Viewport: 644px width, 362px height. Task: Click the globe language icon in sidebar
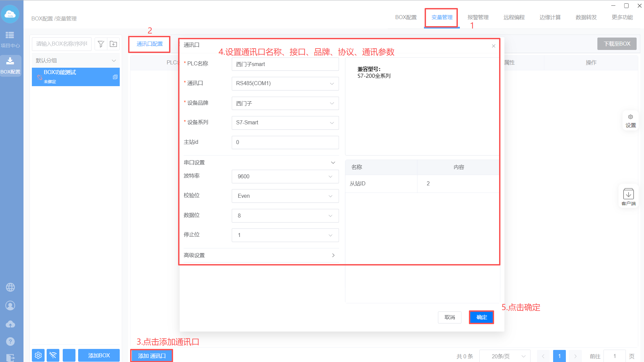(10, 287)
